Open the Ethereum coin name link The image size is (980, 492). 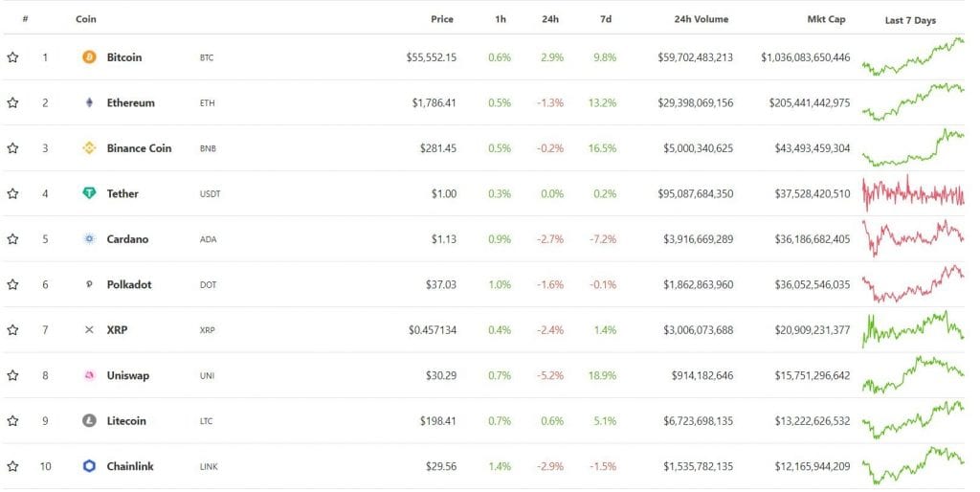tap(130, 102)
